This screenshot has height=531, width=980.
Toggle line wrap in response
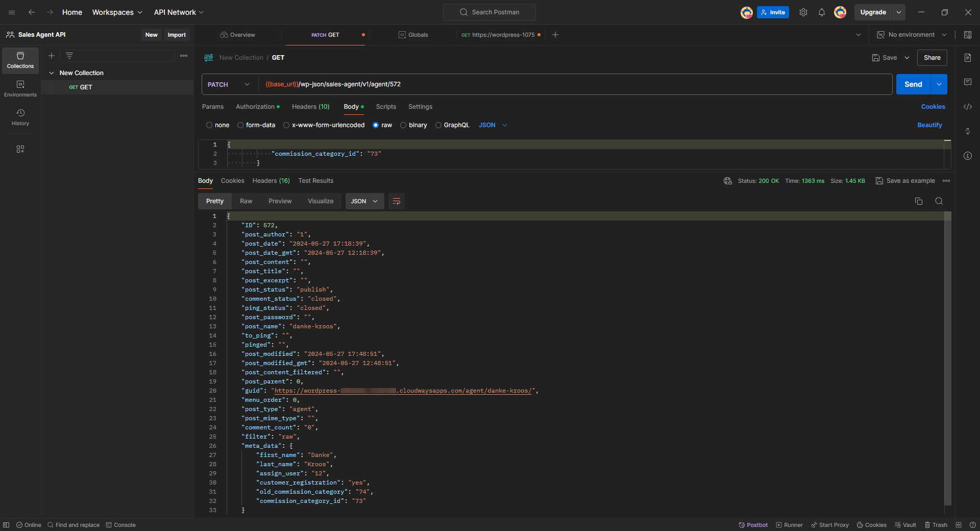pyautogui.click(x=397, y=201)
